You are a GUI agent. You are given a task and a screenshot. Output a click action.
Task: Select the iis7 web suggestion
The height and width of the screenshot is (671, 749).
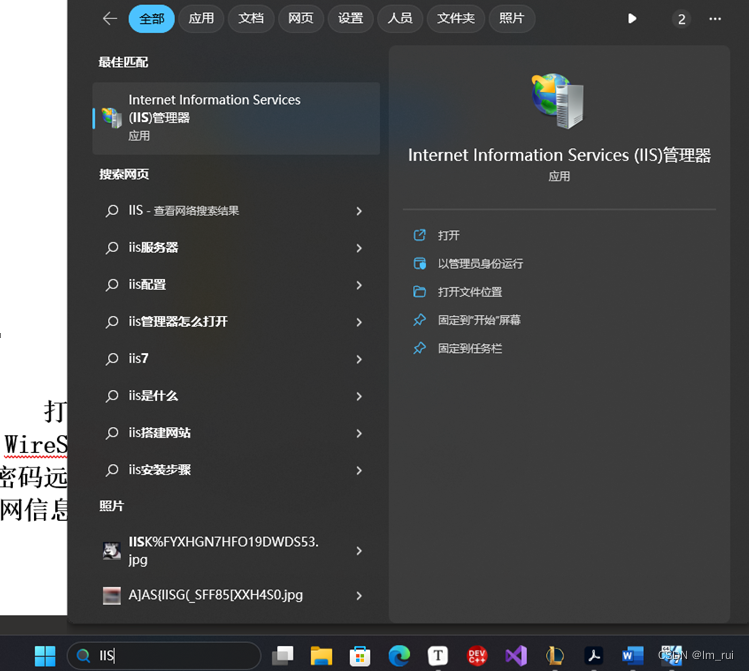[x=236, y=359]
